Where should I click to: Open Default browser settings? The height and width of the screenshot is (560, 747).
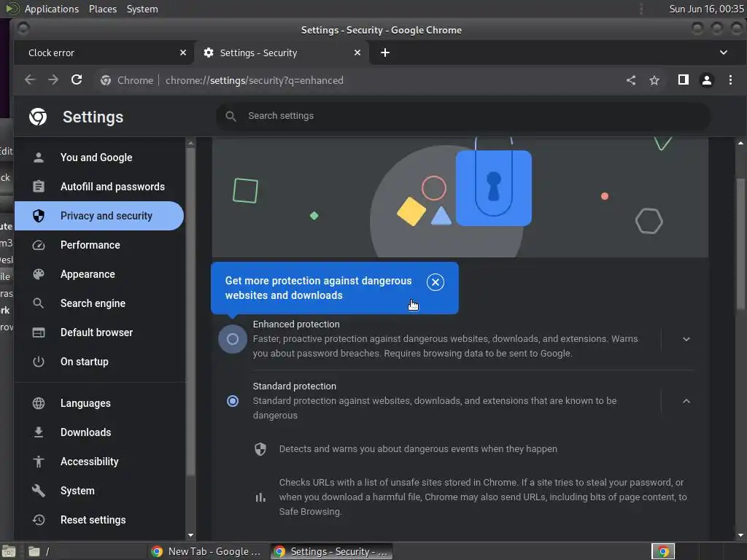click(x=99, y=332)
